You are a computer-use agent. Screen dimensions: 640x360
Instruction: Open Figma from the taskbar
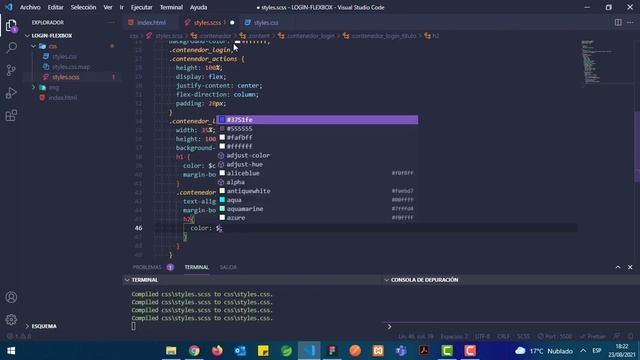[332, 351]
